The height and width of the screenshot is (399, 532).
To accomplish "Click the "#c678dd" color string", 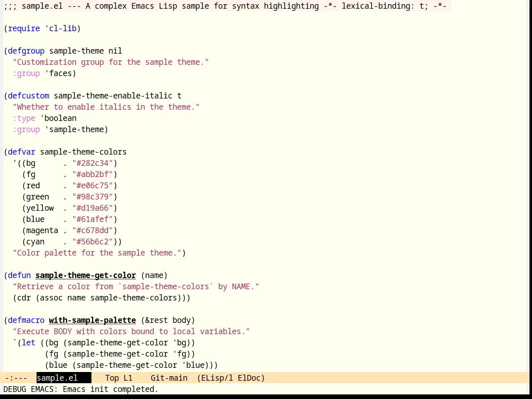I will tap(93, 230).
